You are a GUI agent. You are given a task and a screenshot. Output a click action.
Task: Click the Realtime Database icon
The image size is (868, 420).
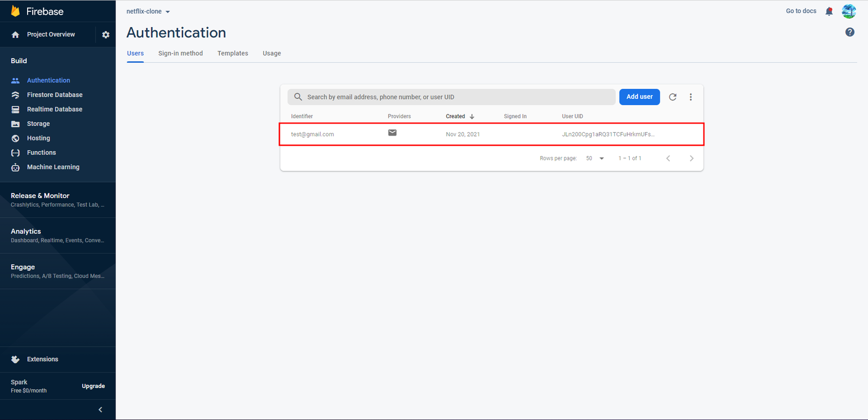coord(15,109)
